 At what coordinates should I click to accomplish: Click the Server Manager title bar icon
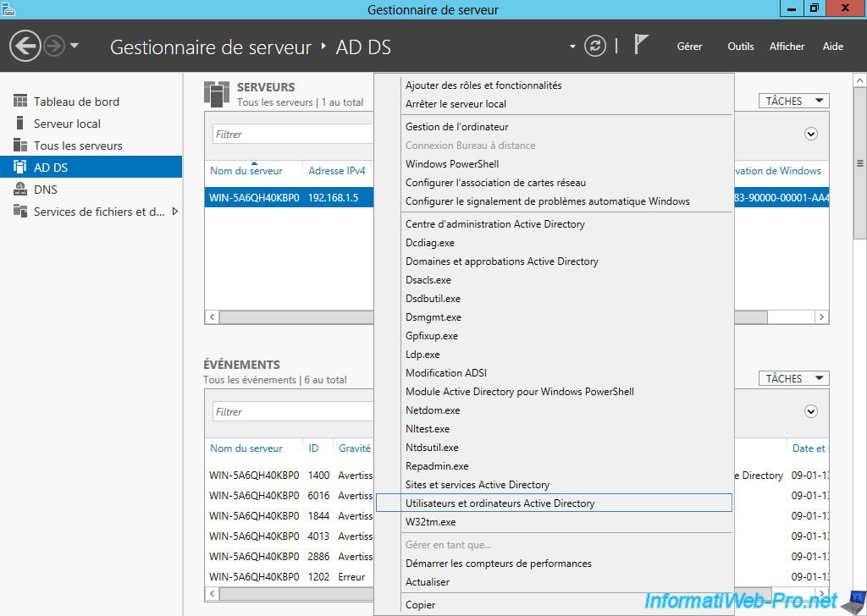pyautogui.click(x=8, y=8)
